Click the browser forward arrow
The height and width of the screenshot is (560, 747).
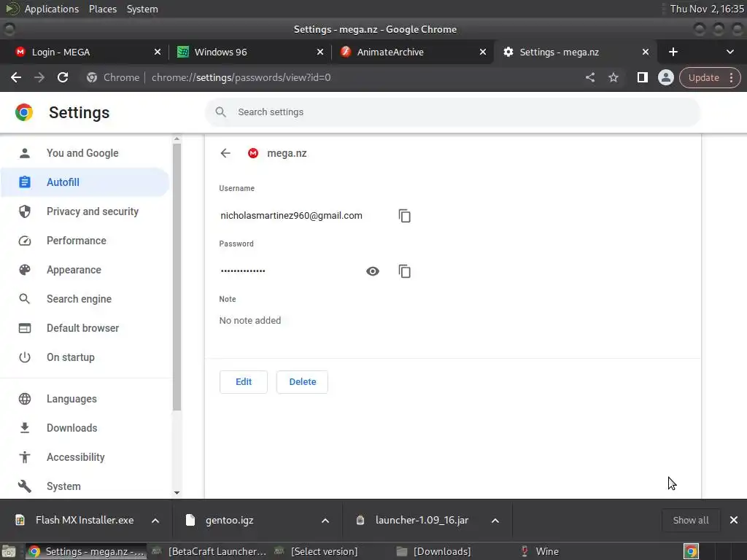point(39,77)
